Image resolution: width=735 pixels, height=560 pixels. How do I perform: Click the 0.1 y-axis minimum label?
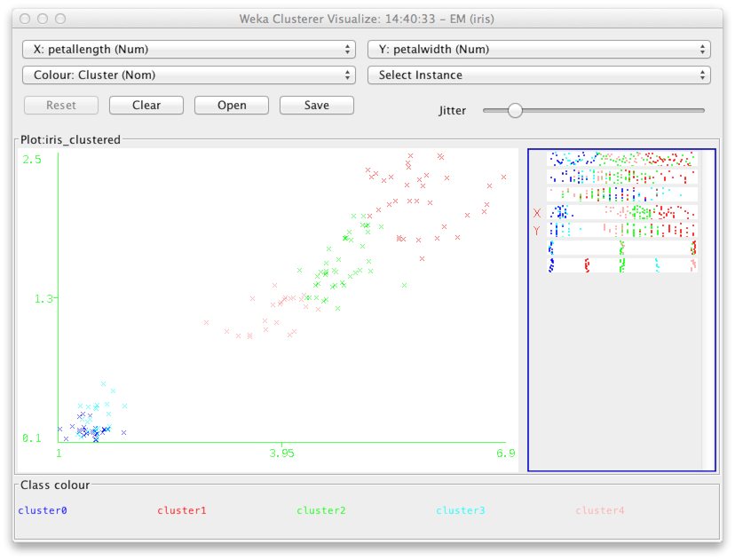click(32, 438)
